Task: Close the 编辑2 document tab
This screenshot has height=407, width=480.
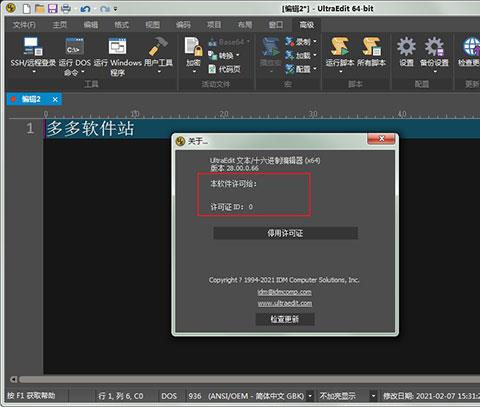Action: pyautogui.click(x=55, y=99)
